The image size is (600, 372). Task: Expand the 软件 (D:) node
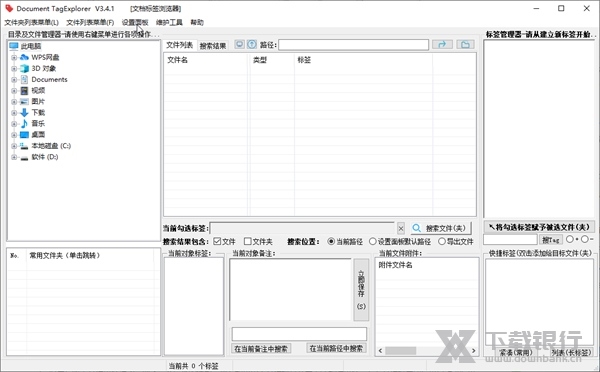pyautogui.click(x=14, y=157)
